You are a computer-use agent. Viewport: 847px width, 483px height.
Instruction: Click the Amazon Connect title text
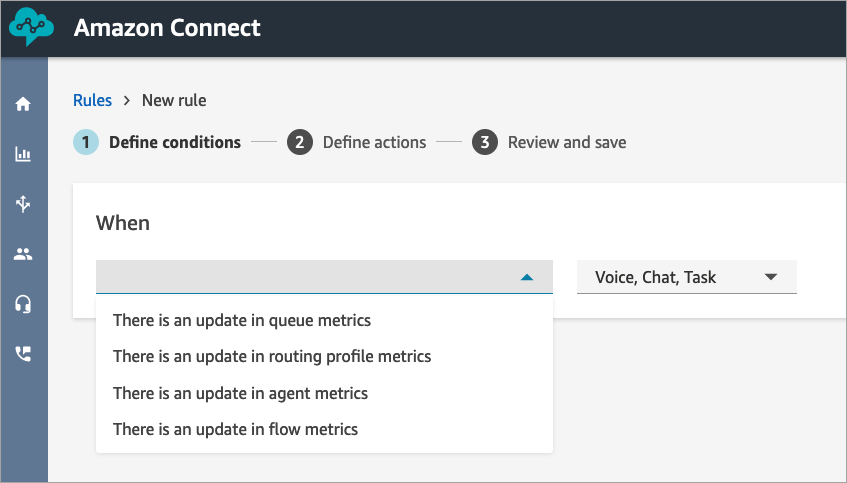point(167,27)
